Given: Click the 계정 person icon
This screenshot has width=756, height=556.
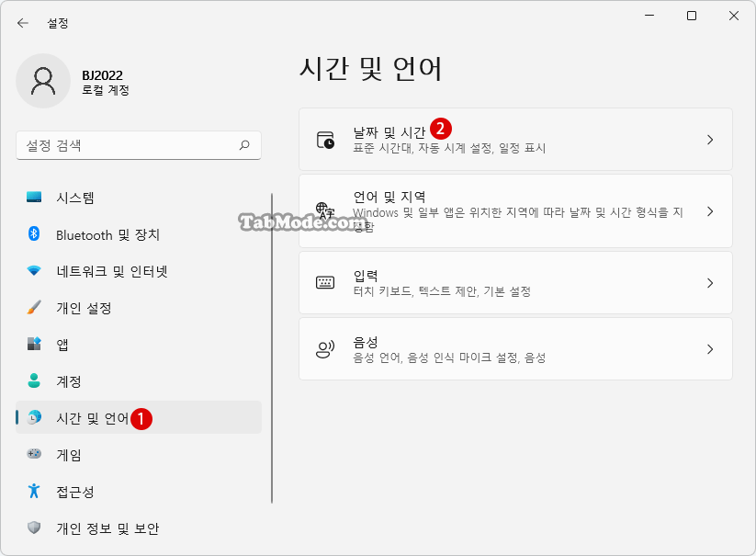Looking at the screenshot, I should [34, 380].
